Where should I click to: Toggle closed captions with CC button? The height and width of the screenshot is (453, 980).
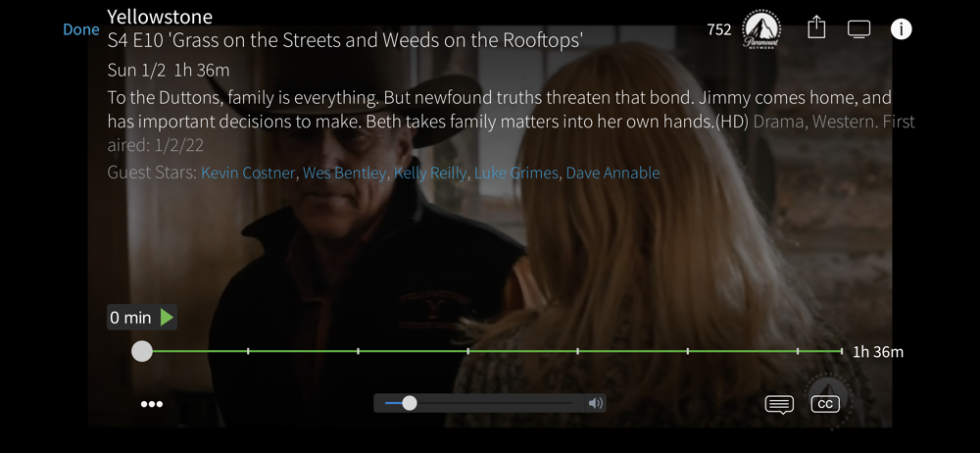point(825,404)
